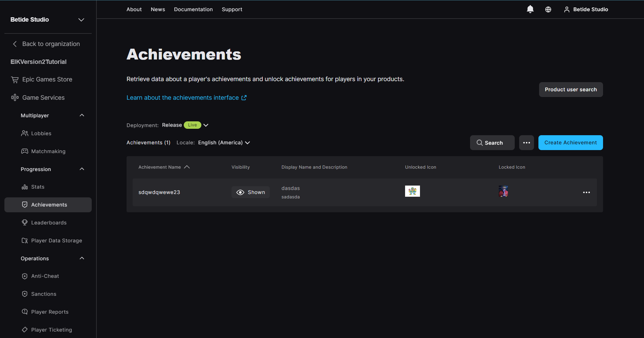
Task: Open the notifications bell icon
Action: pyautogui.click(x=530, y=9)
